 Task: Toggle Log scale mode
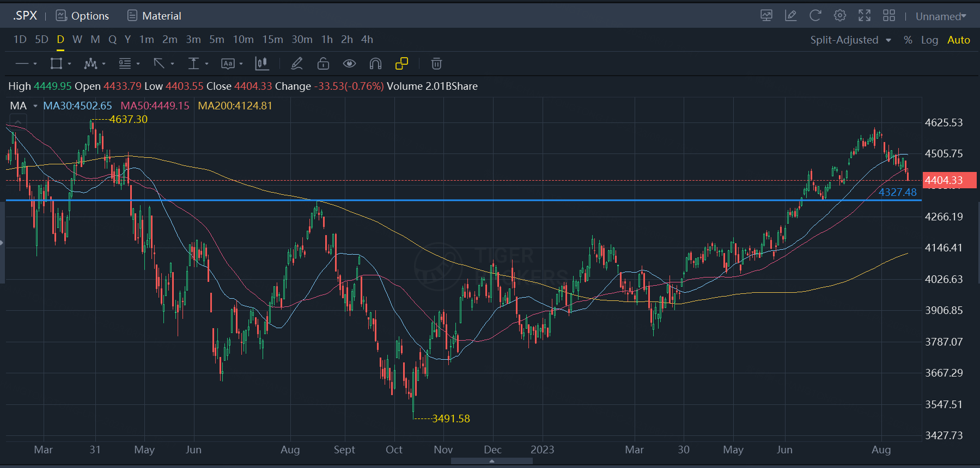pyautogui.click(x=930, y=40)
